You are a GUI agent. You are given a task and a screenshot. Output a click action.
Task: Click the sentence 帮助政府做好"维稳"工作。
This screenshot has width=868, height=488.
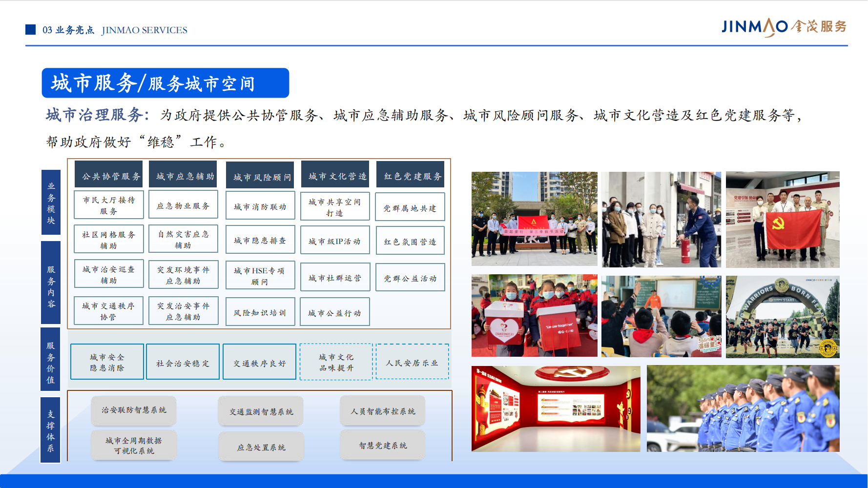(x=137, y=142)
